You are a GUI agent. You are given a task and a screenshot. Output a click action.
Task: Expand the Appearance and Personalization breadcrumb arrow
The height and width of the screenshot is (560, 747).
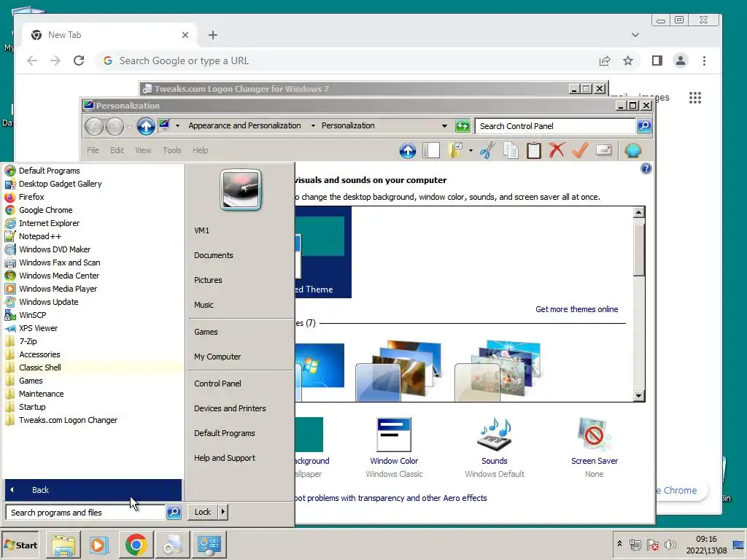coord(313,125)
